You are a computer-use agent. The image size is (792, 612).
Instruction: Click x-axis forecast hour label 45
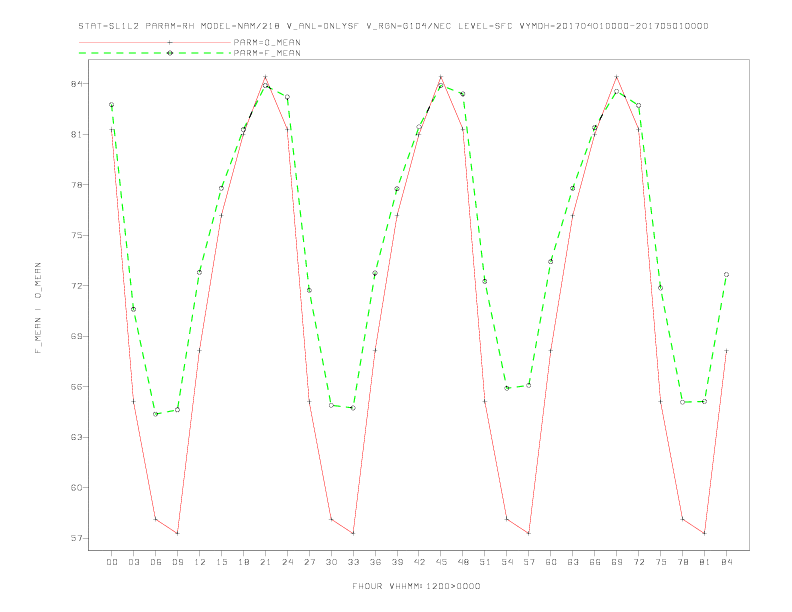(441, 562)
